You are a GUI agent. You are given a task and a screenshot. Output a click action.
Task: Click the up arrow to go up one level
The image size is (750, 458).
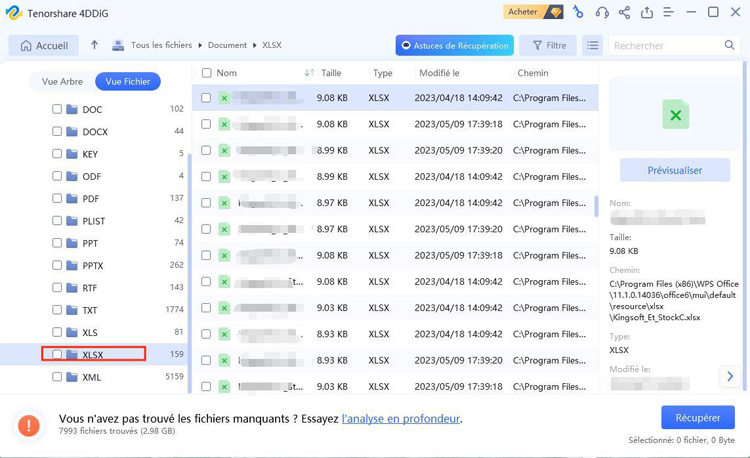[x=94, y=45]
